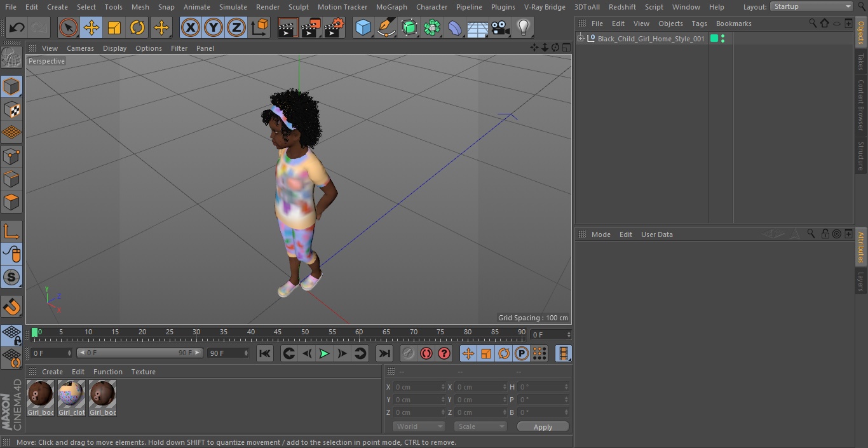Enable the Axis tool
This screenshot has width=868, height=448.
pos(11,231)
